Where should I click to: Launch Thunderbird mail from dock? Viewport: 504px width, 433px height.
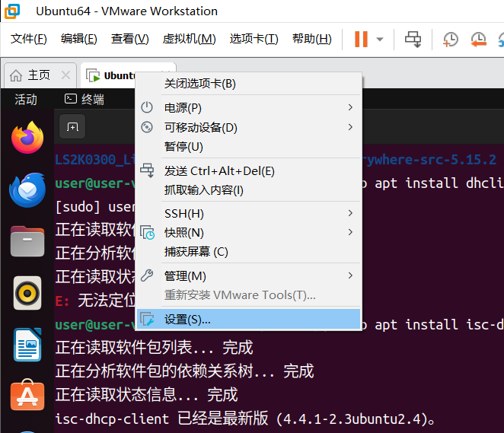point(27,189)
